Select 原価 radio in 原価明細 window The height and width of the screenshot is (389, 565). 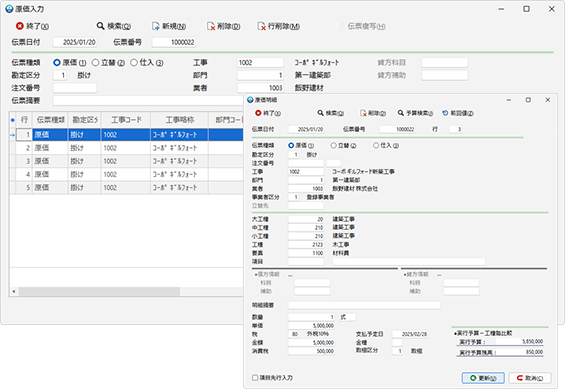(291, 146)
